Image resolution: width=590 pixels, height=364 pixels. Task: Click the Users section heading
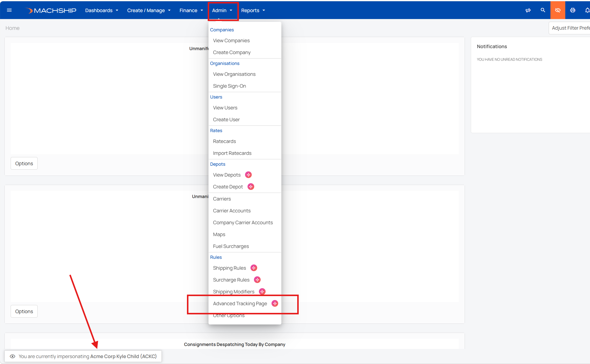[x=216, y=97]
